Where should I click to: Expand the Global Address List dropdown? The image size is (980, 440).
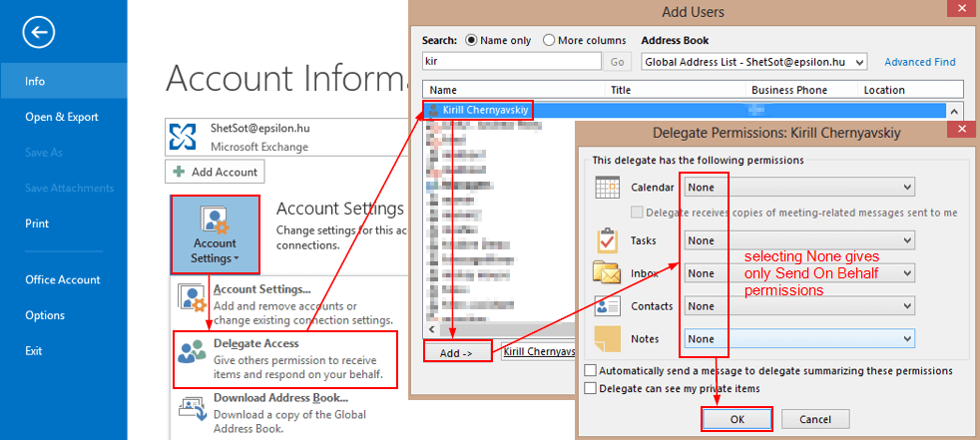pyautogui.click(x=754, y=62)
